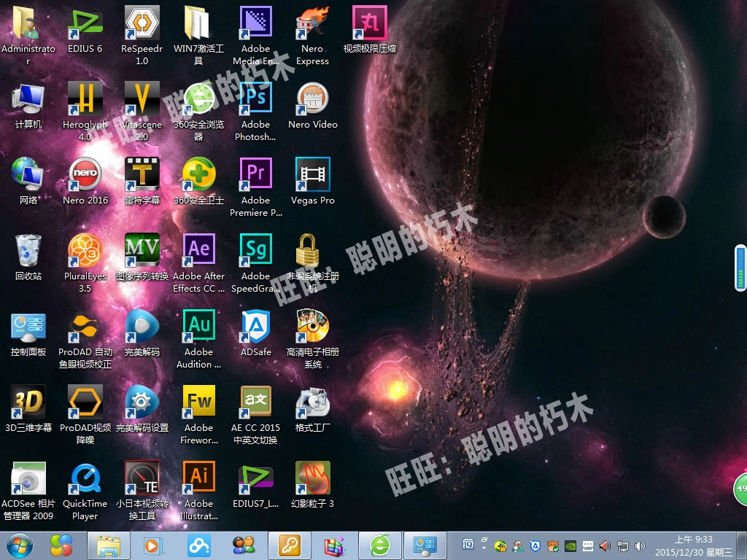Open Adobe After Effects CC
747x560 pixels.
pyautogui.click(x=198, y=250)
